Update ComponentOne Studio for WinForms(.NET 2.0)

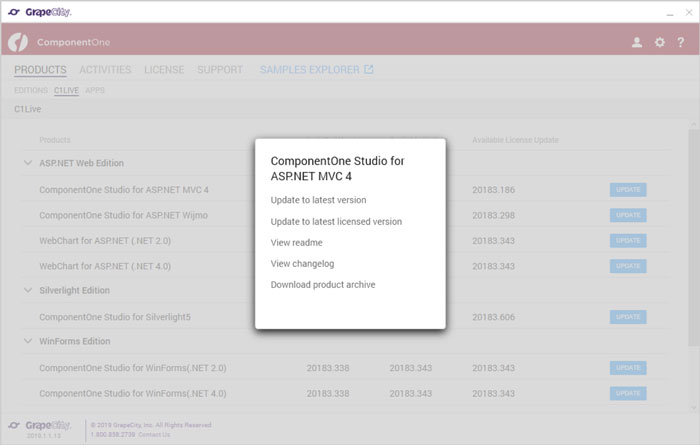pos(628,368)
